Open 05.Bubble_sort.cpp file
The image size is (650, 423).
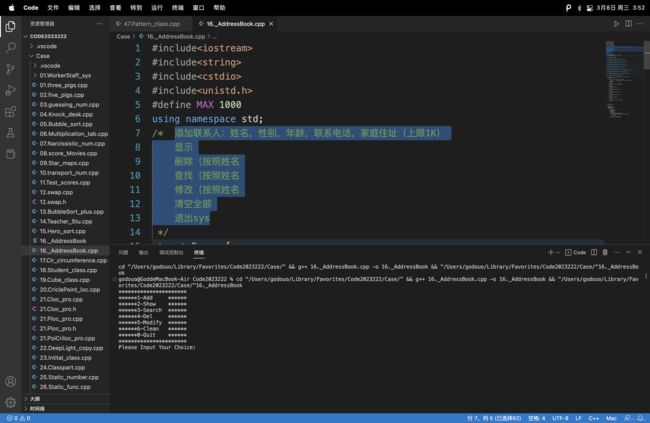click(x=66, y=124)
